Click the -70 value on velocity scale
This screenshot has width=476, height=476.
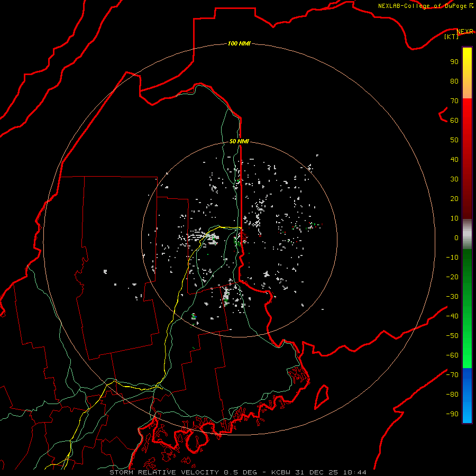point(452,375)
